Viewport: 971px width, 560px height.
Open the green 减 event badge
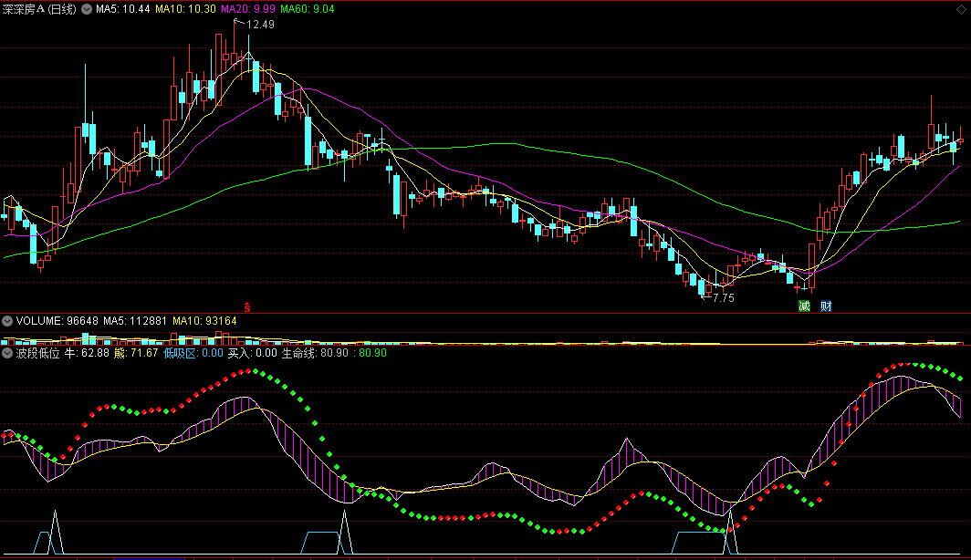coord(804,306)
